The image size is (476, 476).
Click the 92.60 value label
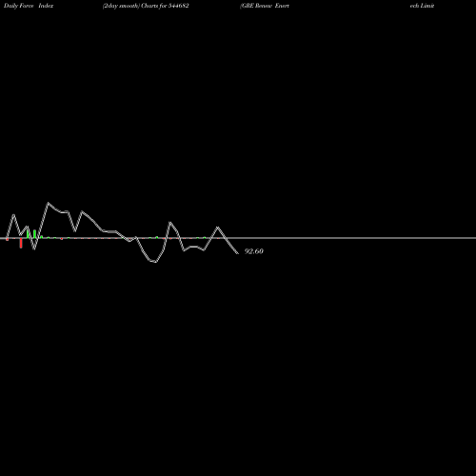(x=254, y=251)
